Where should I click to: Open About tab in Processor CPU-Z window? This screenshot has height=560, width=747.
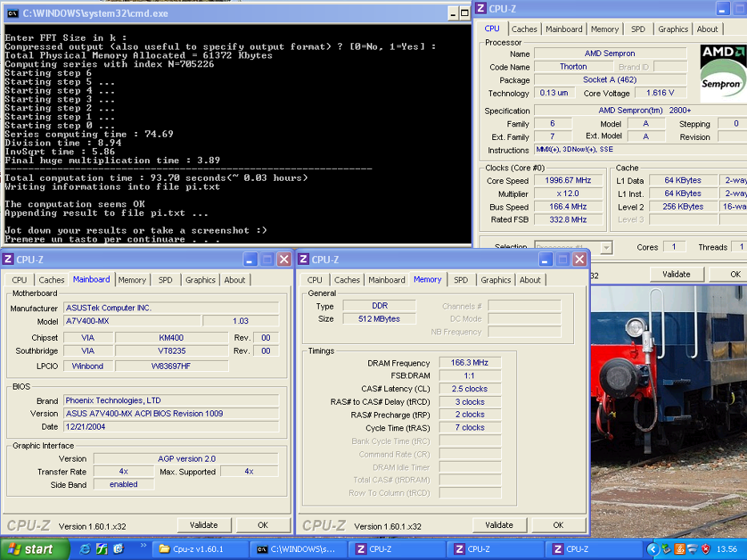point(708,29)
